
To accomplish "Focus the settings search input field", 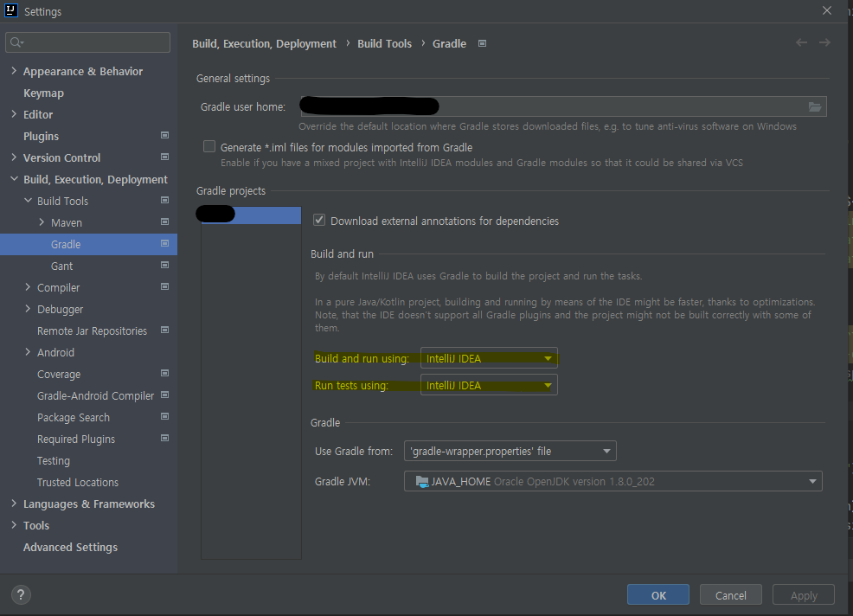I will click(x=87, y=42).
